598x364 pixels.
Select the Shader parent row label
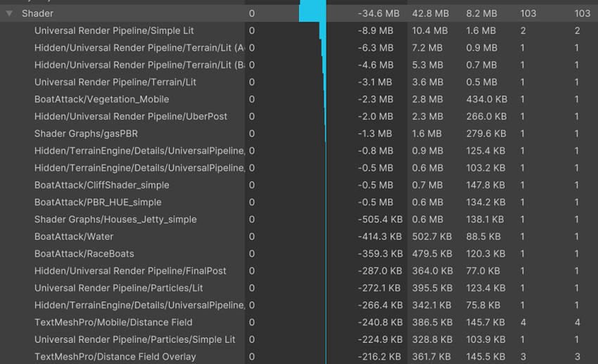(x=37, y=13)
